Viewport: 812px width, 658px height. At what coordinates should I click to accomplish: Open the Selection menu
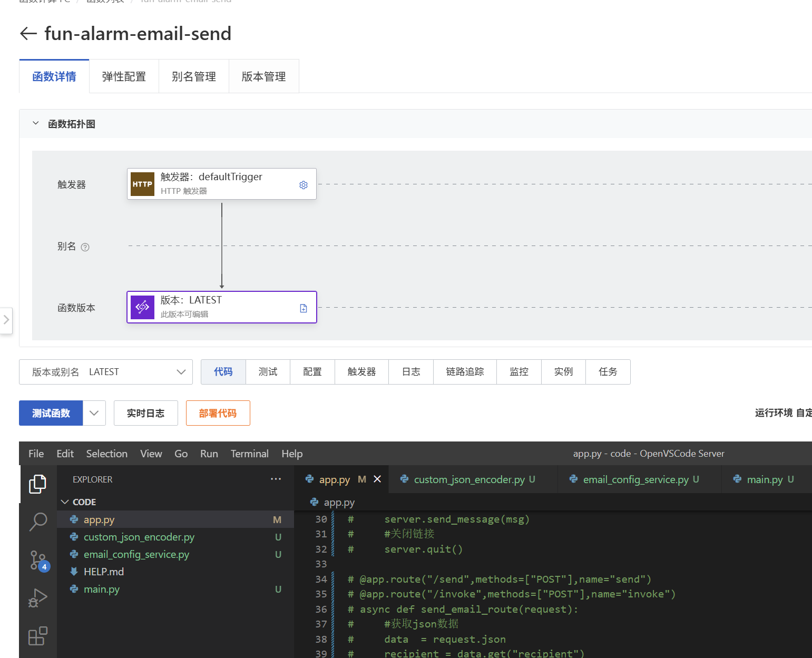click(x=107, y=454)
